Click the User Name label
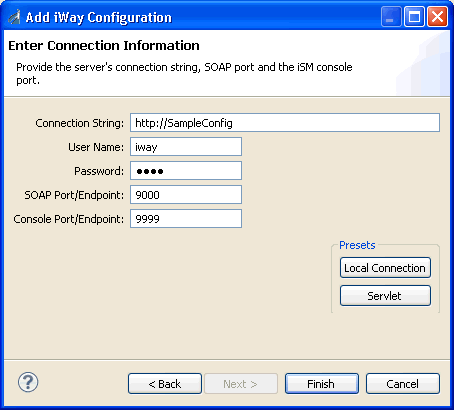This screenshot has height=410, width=454. 96,147
